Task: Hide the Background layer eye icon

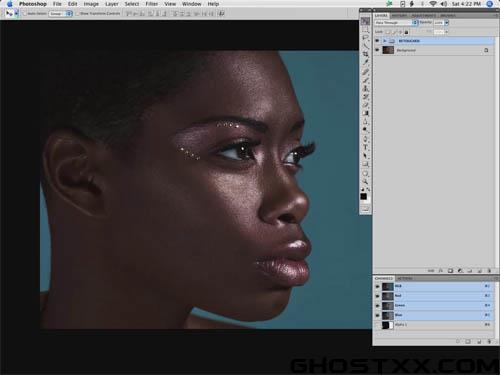Action: coord(377,50)
